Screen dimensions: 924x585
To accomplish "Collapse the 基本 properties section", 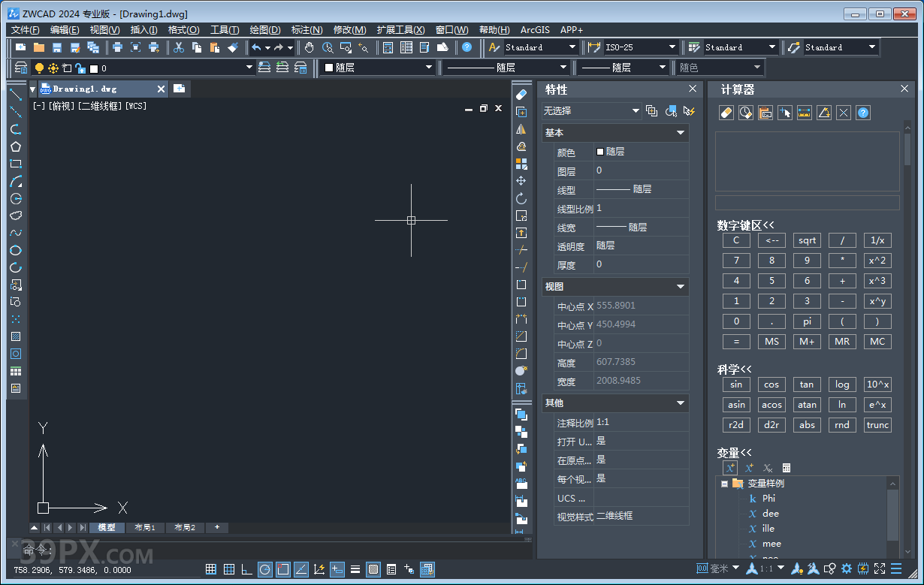I will [681, 133].
